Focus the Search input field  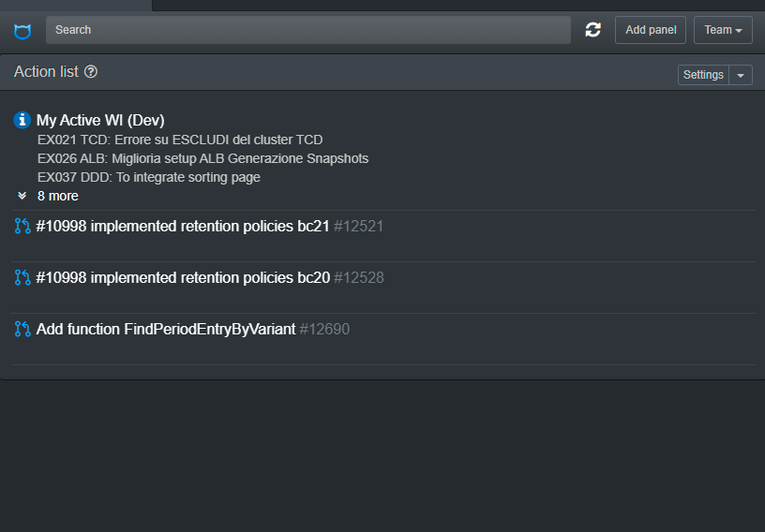[307, 30]
